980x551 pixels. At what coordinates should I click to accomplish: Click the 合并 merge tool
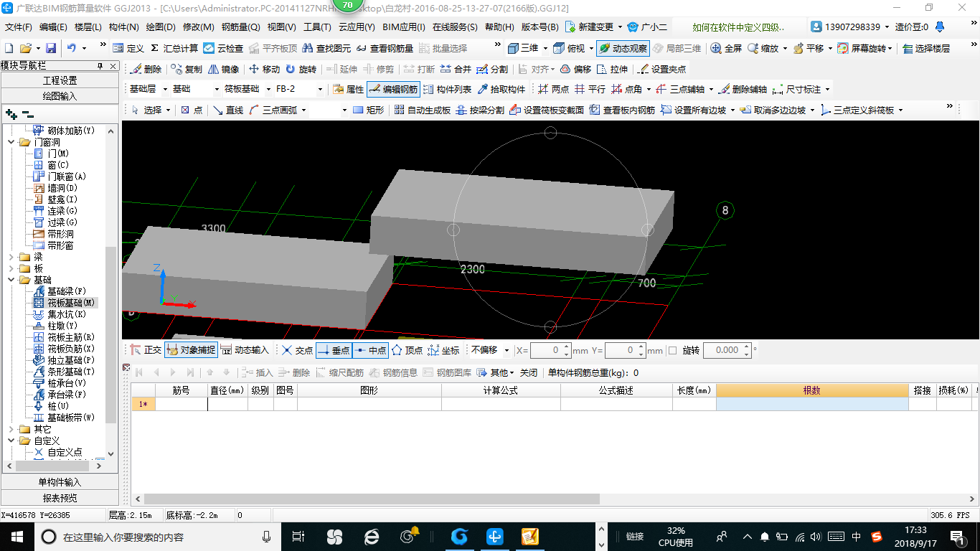point(456,70)
